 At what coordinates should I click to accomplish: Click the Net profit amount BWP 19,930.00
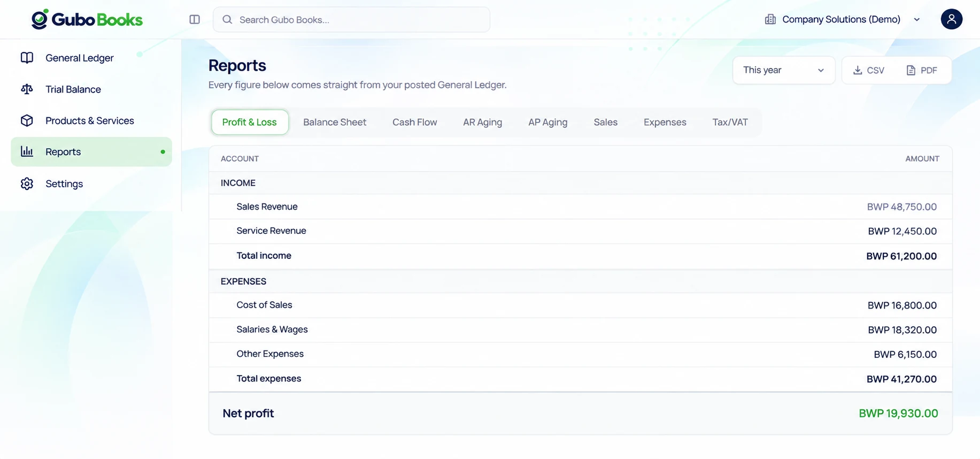pyautogui.click(x=898, y=413)
